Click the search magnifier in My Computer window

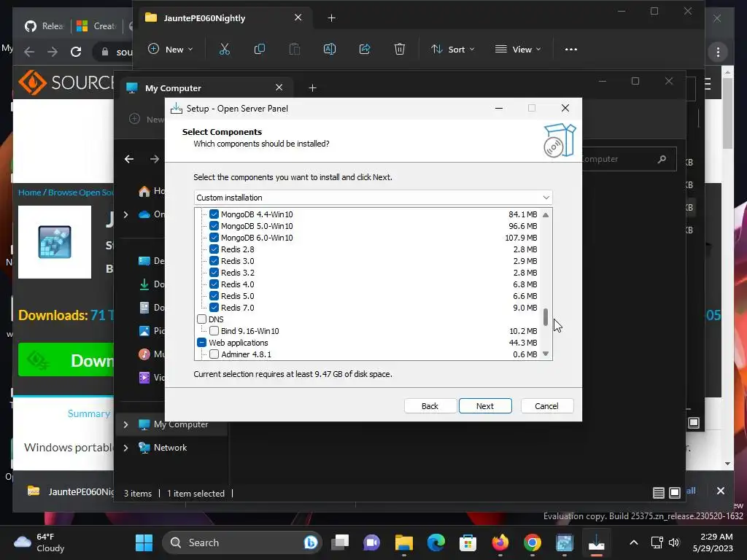click(662, 159)
